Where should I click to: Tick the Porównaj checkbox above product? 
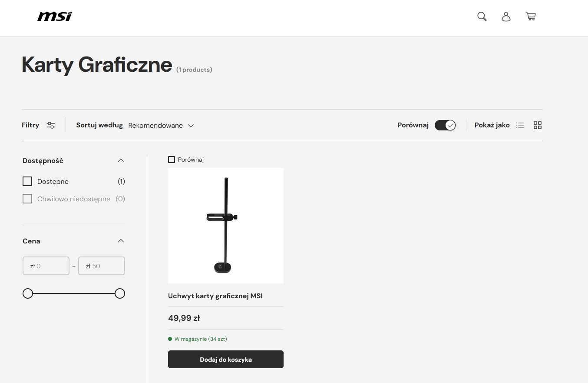click(172, 160)
